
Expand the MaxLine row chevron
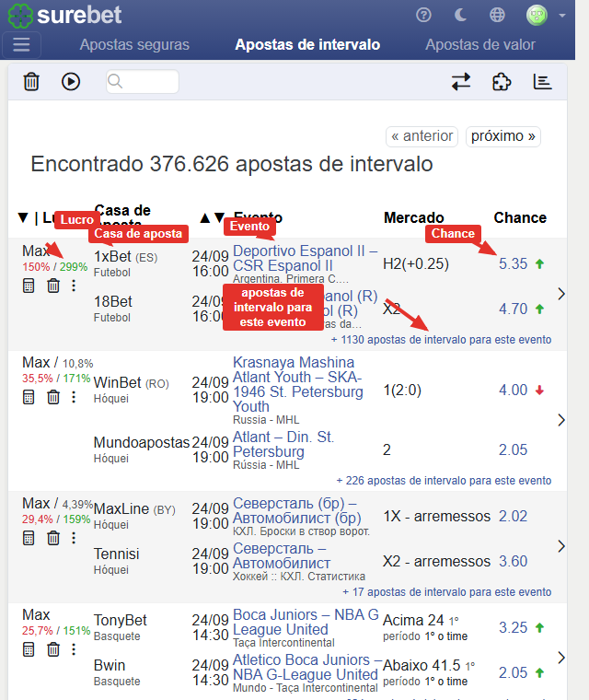(561, 546)
